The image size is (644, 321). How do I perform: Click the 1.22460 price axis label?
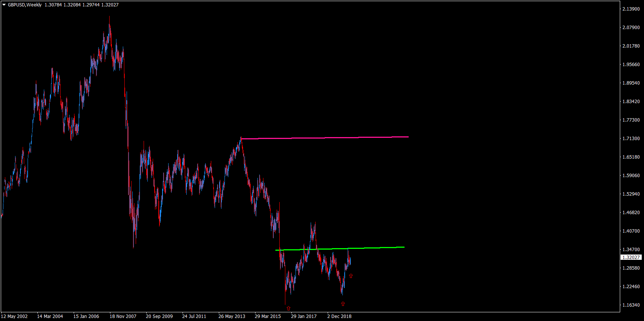click(x=631, y=287)
